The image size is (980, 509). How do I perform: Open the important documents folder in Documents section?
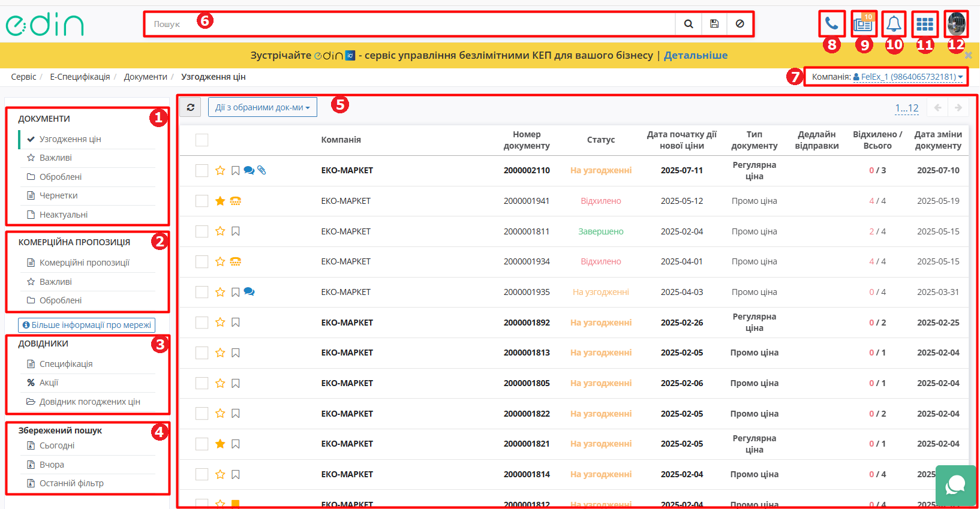pos(56,158)
